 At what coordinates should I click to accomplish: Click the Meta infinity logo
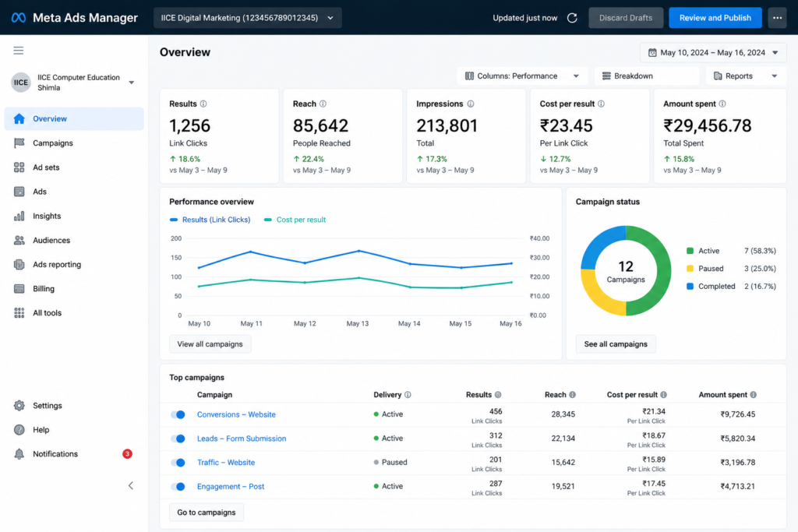(x=19, y=18)
